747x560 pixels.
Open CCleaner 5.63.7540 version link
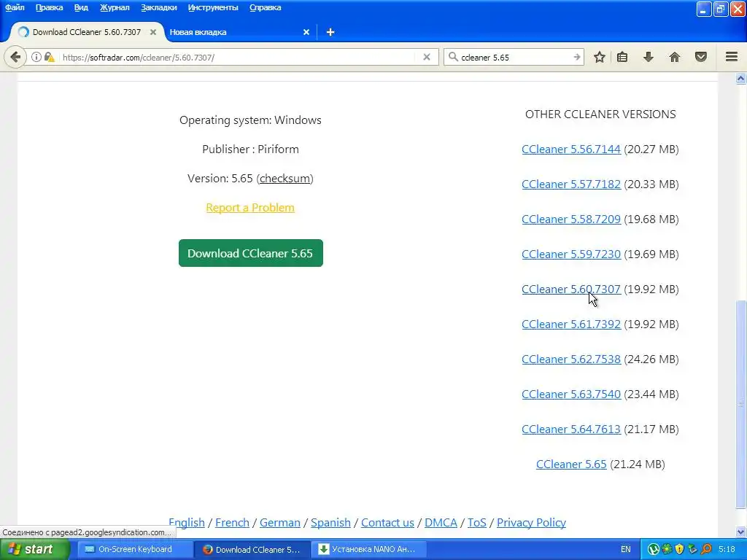[x=571, y=394]
